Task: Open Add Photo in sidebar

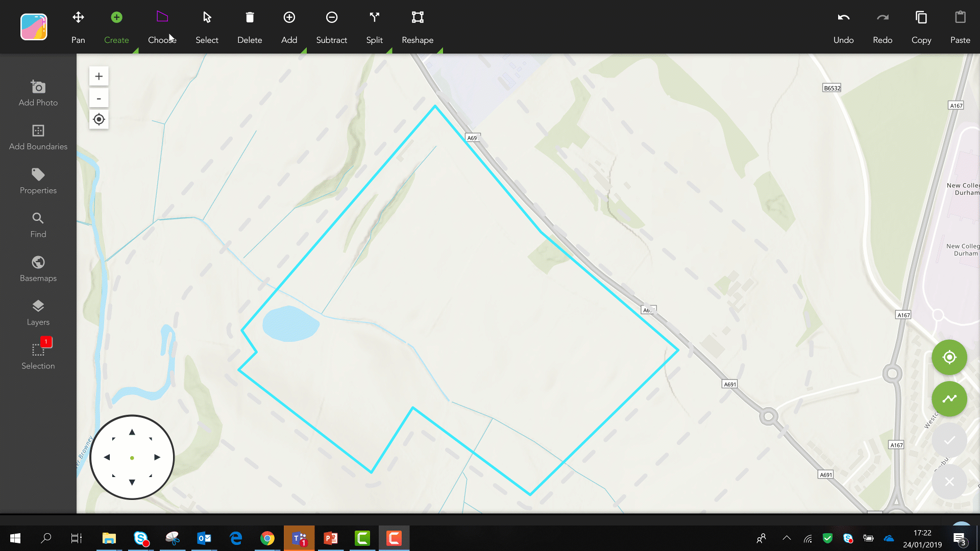Action: [38, 93]
